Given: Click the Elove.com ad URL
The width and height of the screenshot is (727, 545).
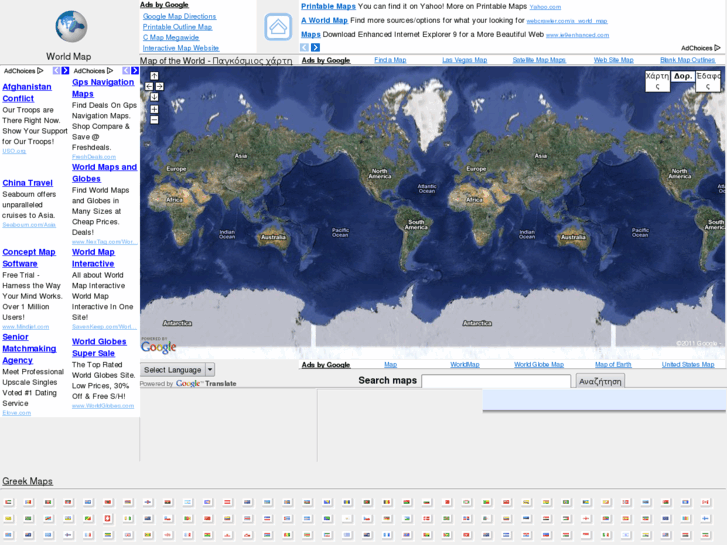Looking at the screenshot, I should pyautogui.click(x=17, y=413).
